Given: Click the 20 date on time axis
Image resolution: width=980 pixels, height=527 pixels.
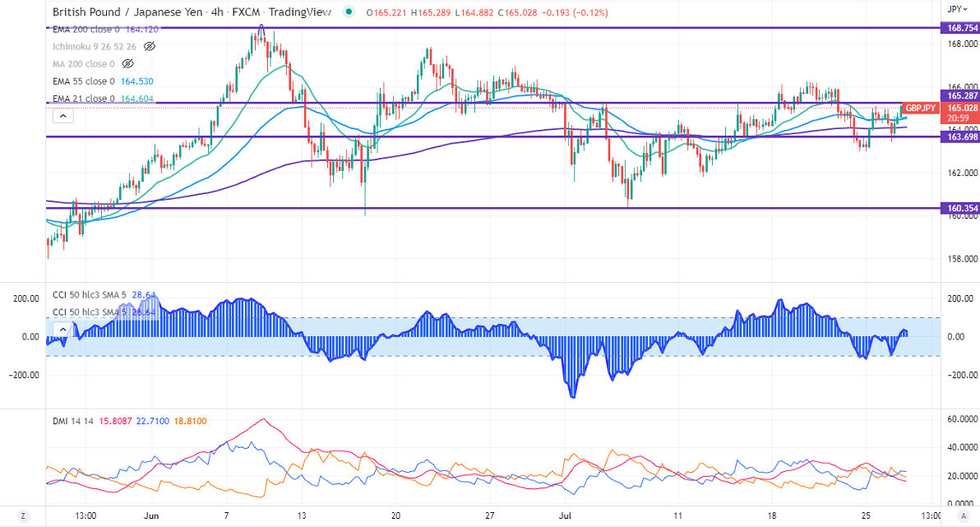Looking at the screenshot, I should point(395,515).
